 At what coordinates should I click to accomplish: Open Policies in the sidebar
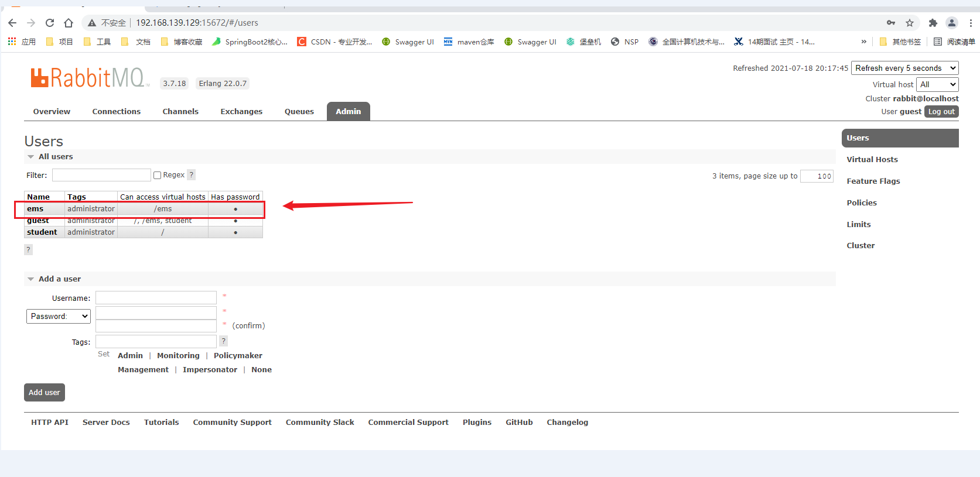point(862,203)
